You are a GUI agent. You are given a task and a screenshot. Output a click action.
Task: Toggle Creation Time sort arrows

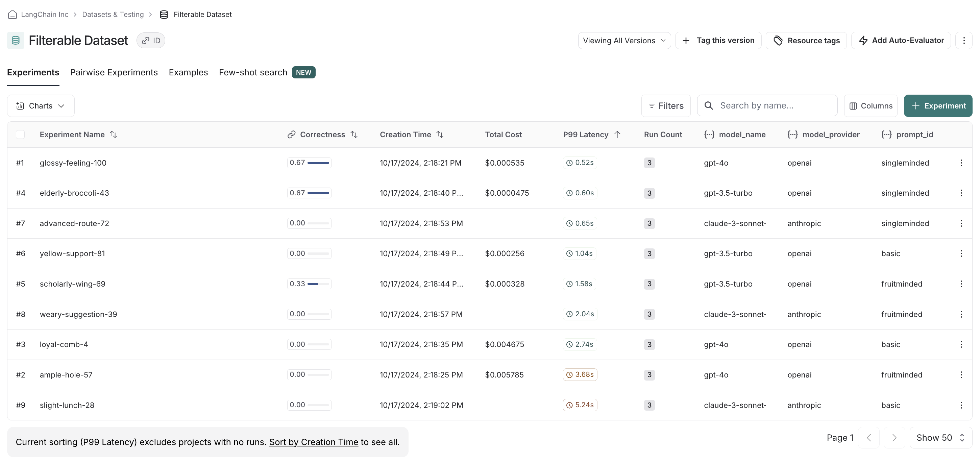[x=440, y=134]
